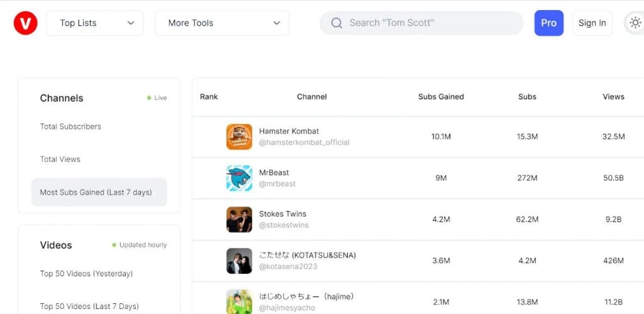The width and height of the screenshot is (644, 314).
Task: Open Stokes Twins channel avatar
Action: [239, 219]
